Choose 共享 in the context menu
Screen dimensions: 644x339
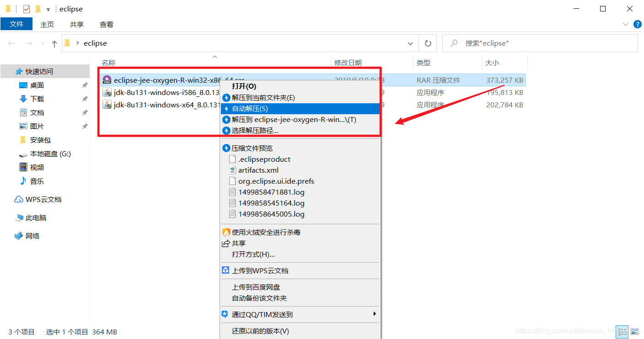point(300,243)
